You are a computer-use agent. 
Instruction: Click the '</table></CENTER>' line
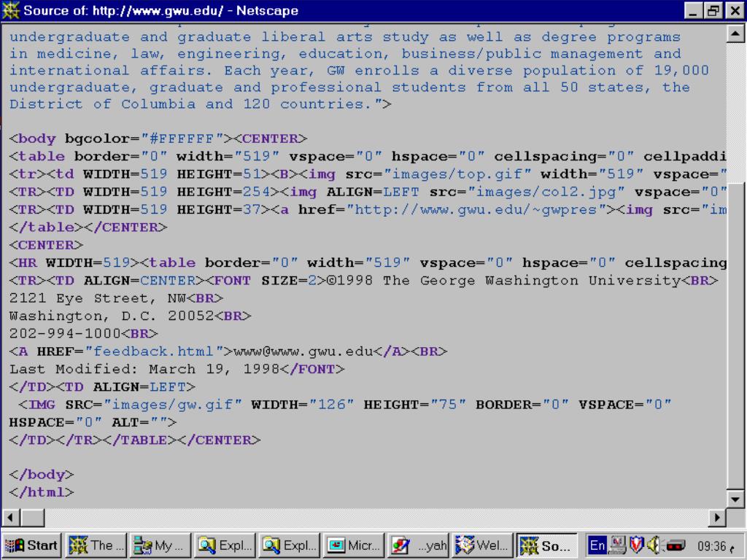click(88, 227)
